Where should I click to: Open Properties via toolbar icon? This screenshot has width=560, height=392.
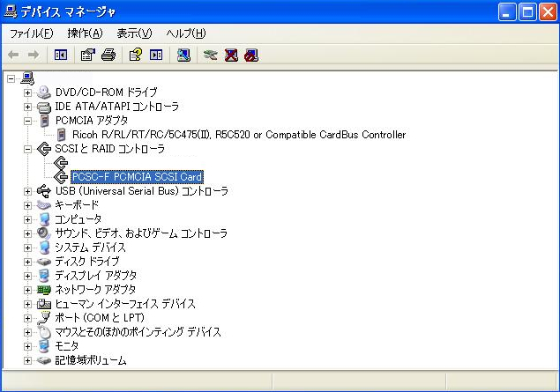pyautogui.click(x=88, y=55)
